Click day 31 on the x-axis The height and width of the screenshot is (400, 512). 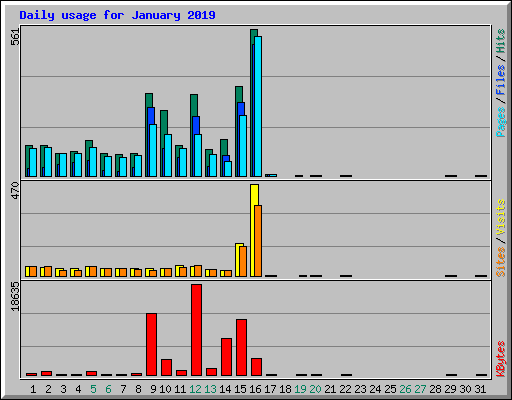point(480,389)
